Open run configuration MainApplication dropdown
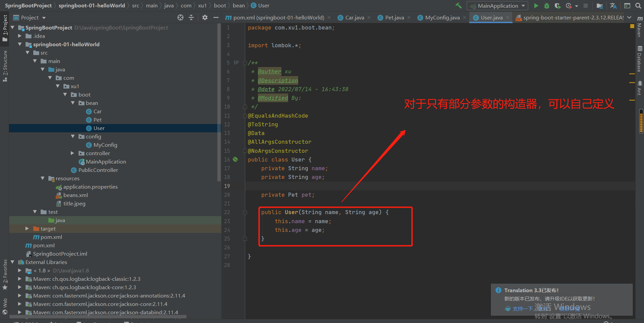The width and height of the screenshot is (644, 323). coord(497,6)
